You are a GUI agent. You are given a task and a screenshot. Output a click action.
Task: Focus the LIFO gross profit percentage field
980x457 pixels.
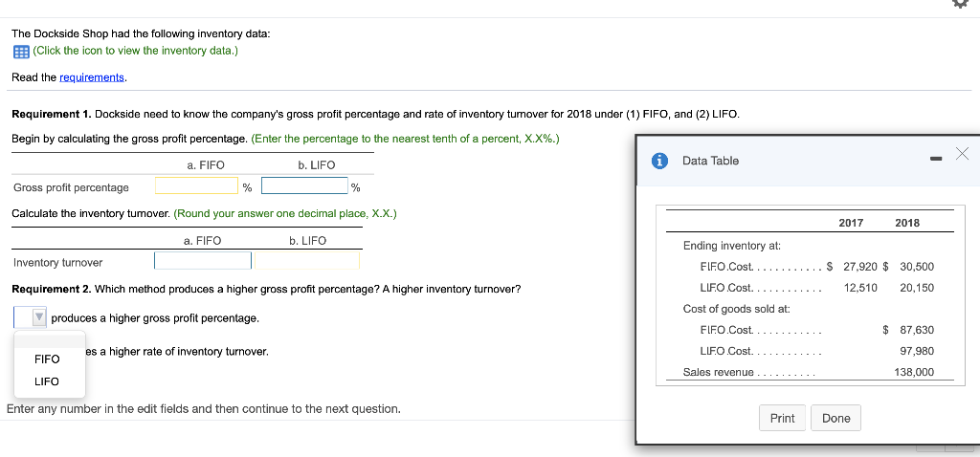coord(305,186)
